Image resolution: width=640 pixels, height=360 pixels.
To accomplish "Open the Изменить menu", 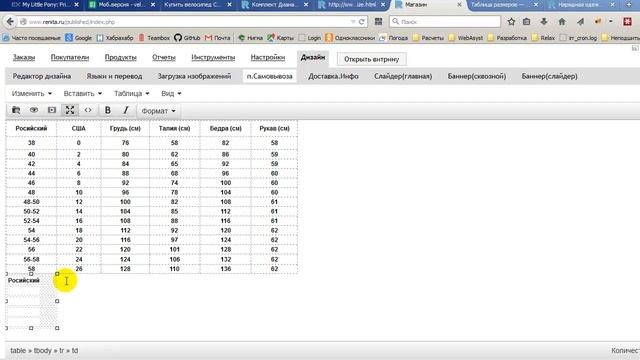I will pos(32,93).
